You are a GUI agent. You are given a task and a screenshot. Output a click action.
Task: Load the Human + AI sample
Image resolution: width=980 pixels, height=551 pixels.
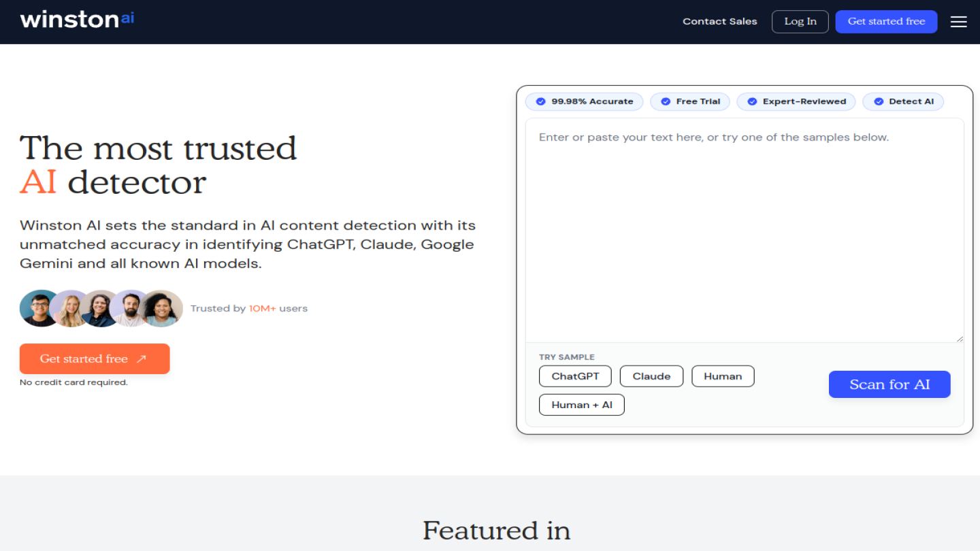(x=582, y=405)
